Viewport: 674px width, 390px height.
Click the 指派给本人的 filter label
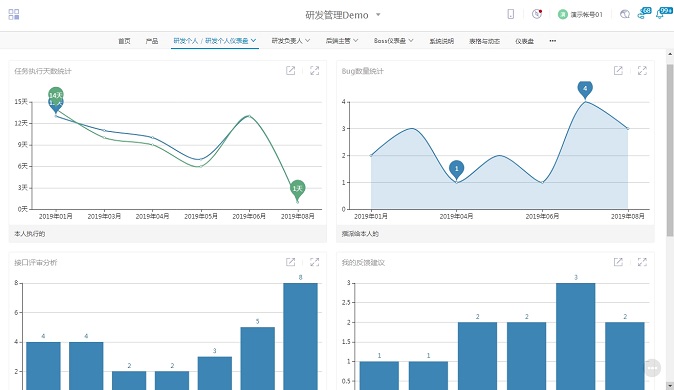360,233
